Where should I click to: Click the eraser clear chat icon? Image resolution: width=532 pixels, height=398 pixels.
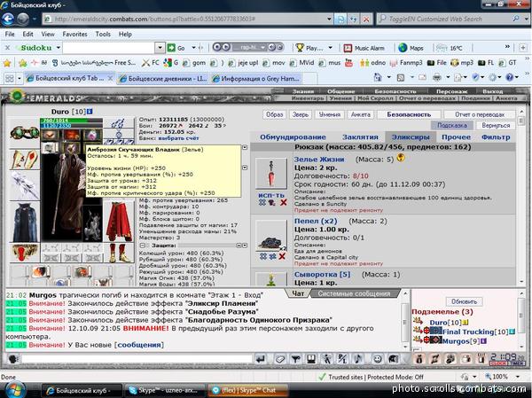(279, 359)
